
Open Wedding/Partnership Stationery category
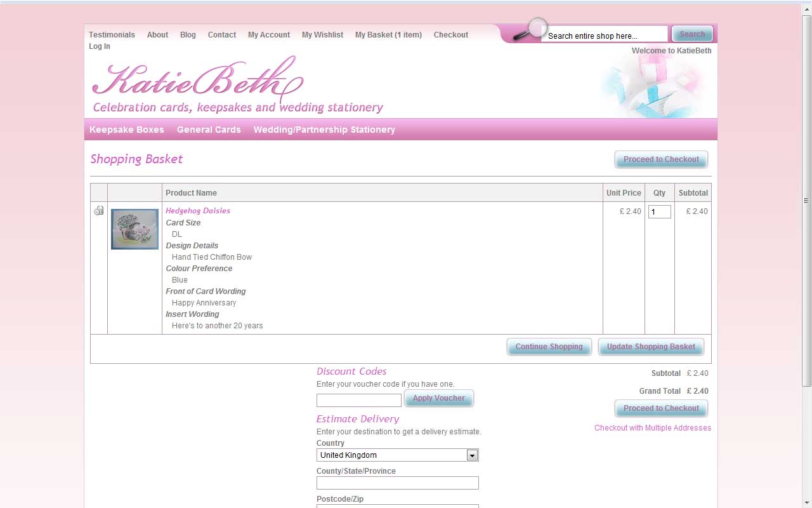pos(324,130)
